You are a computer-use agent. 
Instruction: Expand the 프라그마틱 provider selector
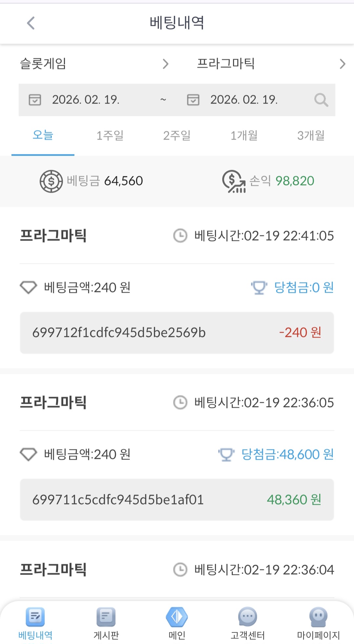point(271,64)
